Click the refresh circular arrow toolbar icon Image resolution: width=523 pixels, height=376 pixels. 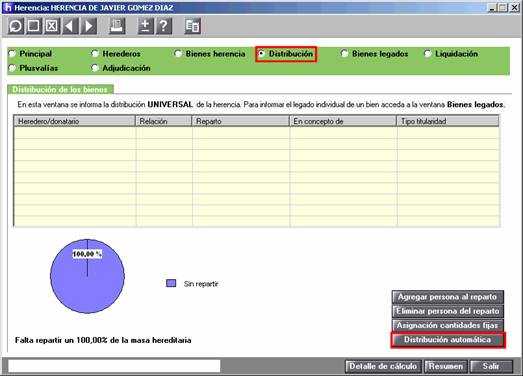tap(16, 26)
